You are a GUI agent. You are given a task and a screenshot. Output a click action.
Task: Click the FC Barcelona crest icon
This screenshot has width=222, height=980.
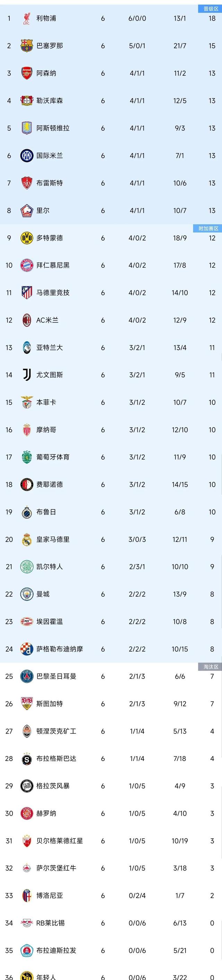[x=27, y=46]
